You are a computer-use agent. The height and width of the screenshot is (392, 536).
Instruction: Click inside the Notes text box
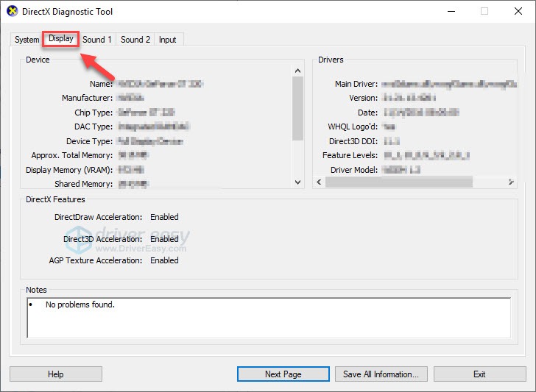tap(268, 316)
